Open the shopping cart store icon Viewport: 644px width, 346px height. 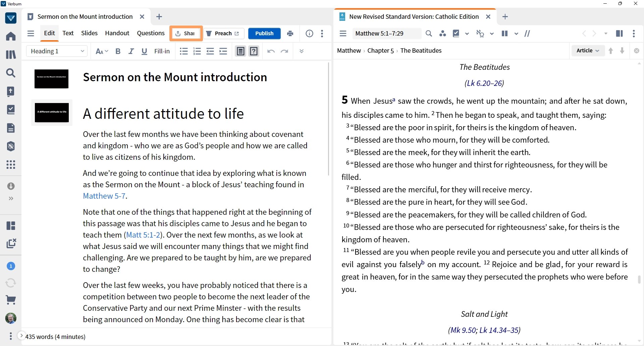[11, 300]
